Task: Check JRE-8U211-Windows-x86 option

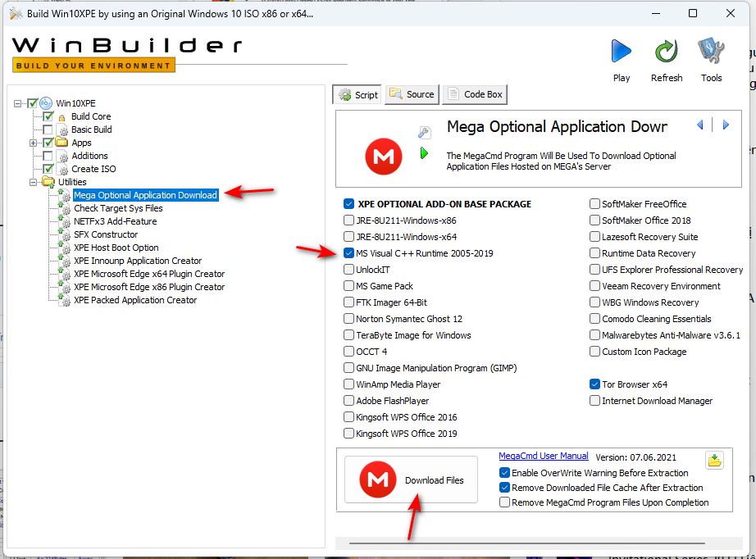Action: click(348, 220)
